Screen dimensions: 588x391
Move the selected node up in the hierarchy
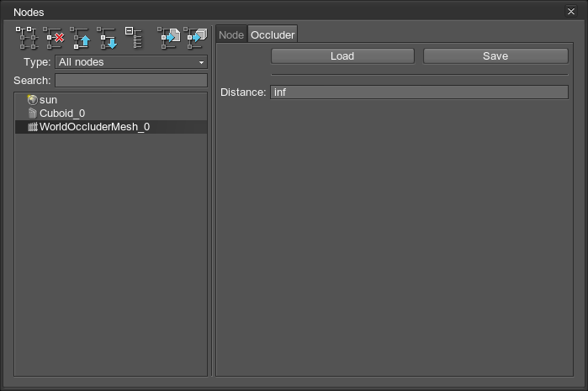81,37
